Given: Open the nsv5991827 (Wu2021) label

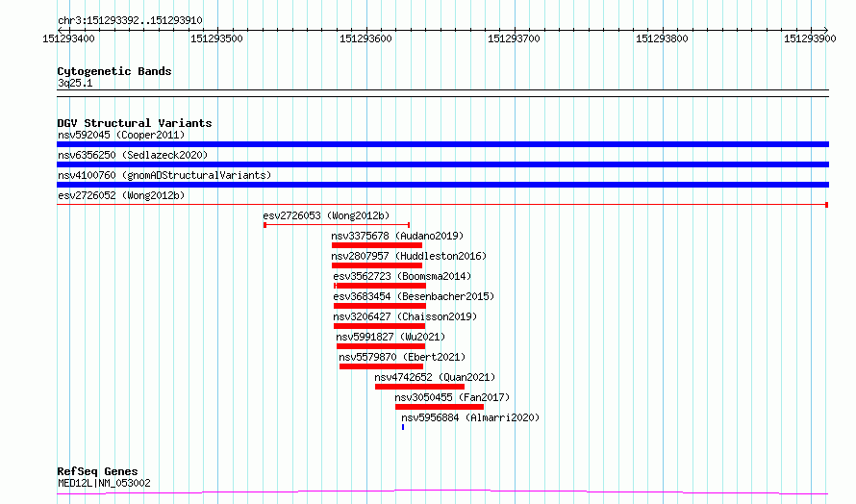Looking at the screenshot, I should (390, 337).
